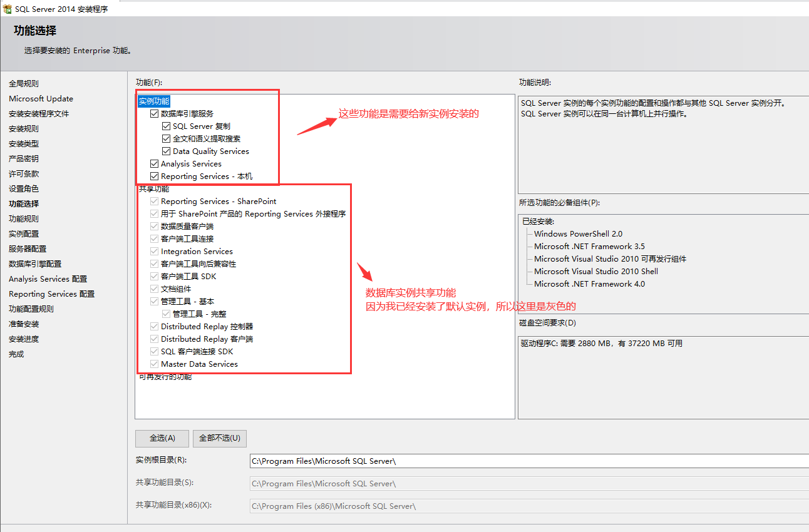Click the 管理工具 - 基本 item label
This screenshot has width=809, height=532.
tap(187, 302)
